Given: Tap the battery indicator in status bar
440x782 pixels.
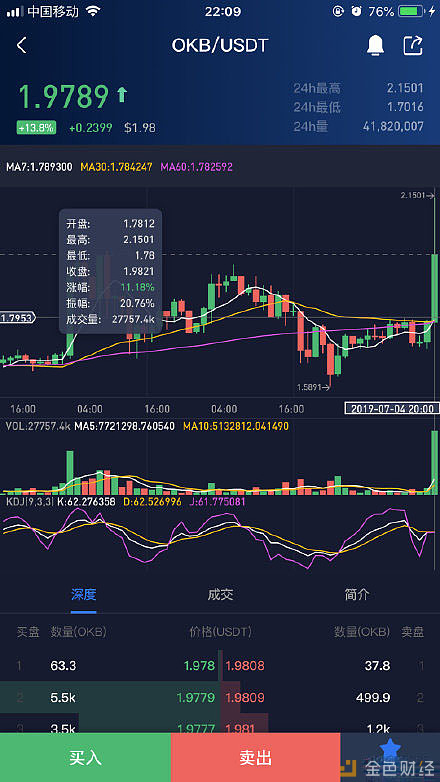Looking at the screenshot, I should click(x=411, y=11).
